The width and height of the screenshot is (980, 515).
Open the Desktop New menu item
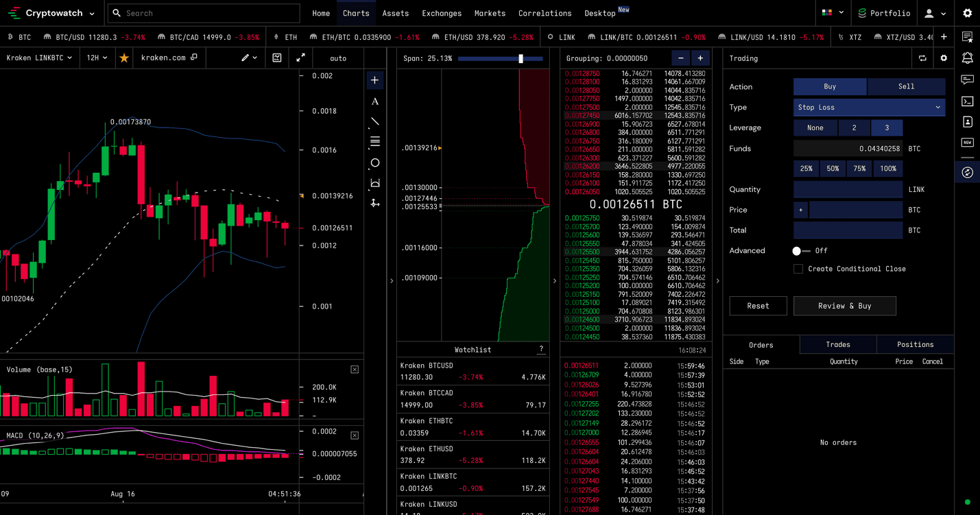606,13
